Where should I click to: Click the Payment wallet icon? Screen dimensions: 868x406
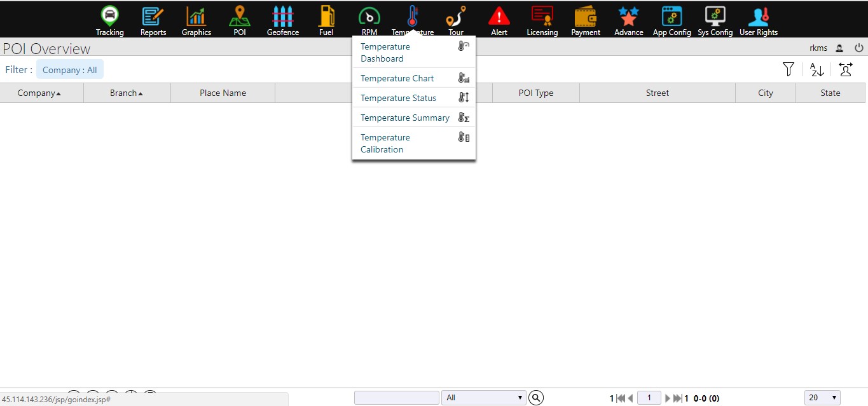(585, 16)
